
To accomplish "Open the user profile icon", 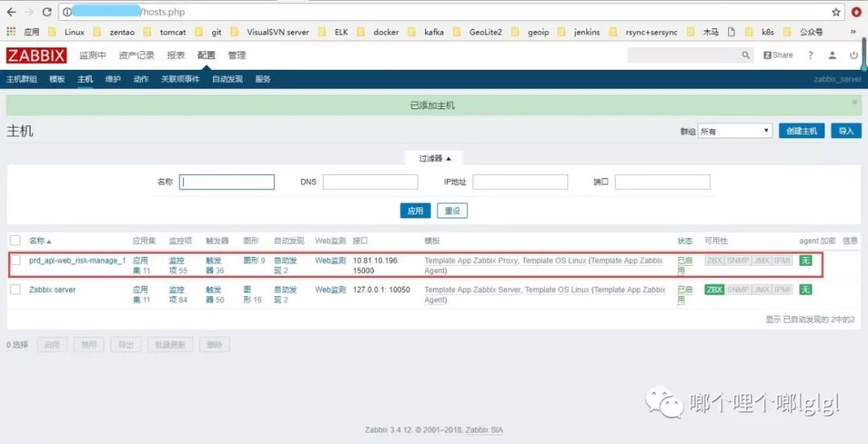I will click(x=832, y=55).
